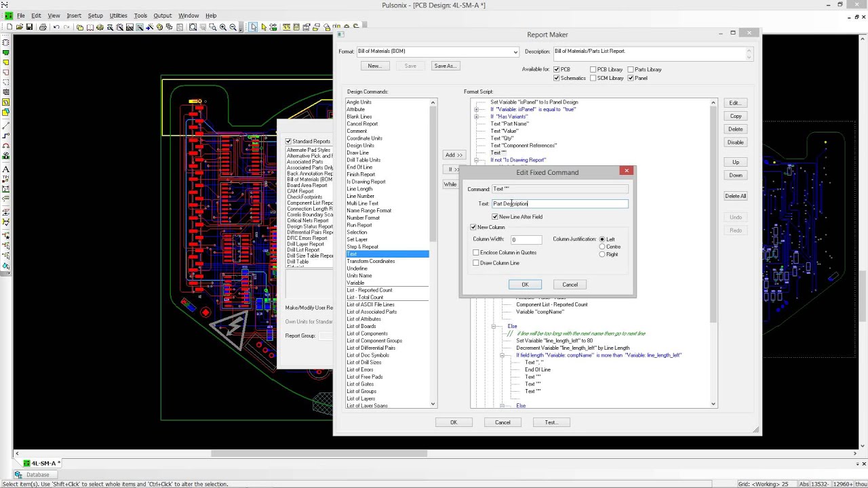Image resolution: width=868 pixels, height=488 pixels.
Task: Enable Enclose Column in Quotes
Action: click(x=476, y=253)
